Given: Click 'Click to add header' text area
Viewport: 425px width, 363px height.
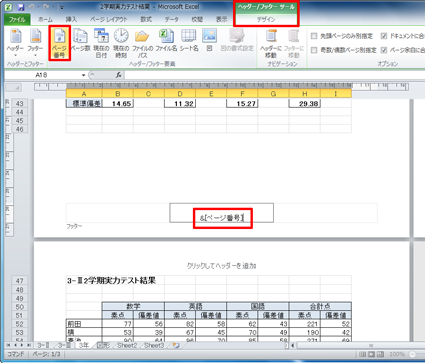Looking at the screenshot, I should tap(221, 266).
